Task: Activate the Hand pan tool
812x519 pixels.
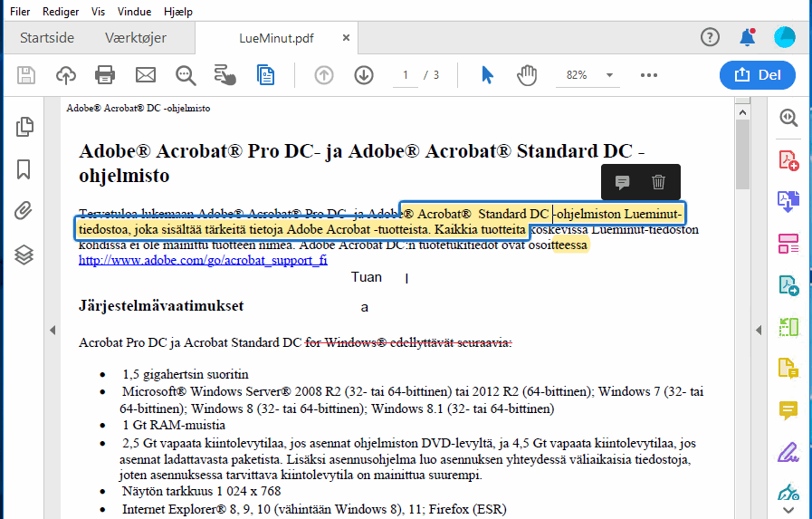Action: (527, 75)
